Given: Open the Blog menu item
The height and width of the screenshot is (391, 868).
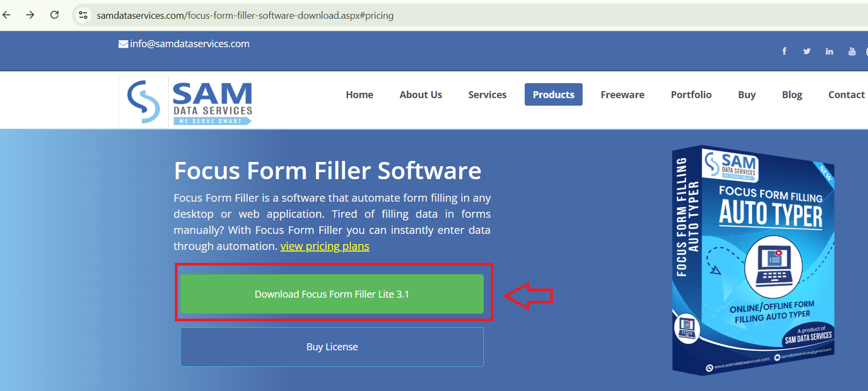Looking at the screenshot, I should [x=792, y=94].
